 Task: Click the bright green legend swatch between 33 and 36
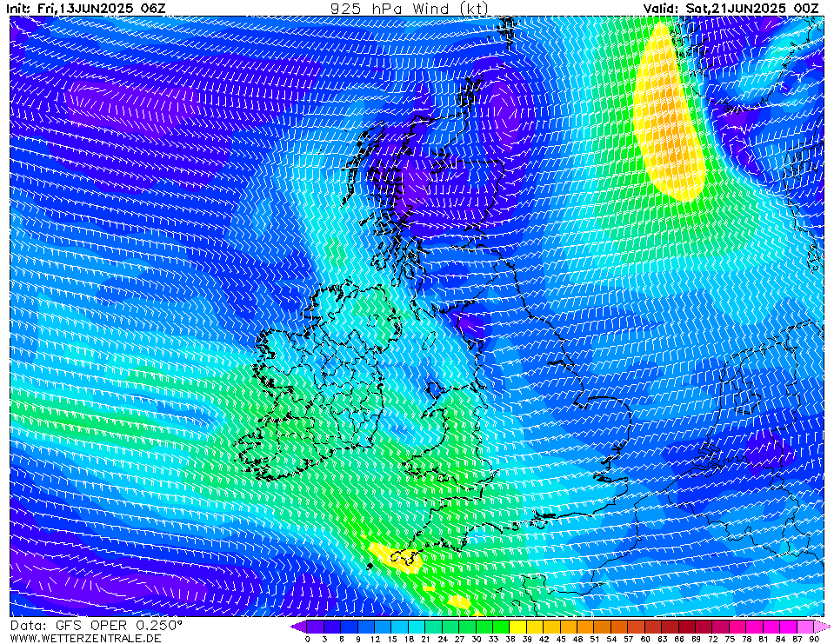pos(502,627)
